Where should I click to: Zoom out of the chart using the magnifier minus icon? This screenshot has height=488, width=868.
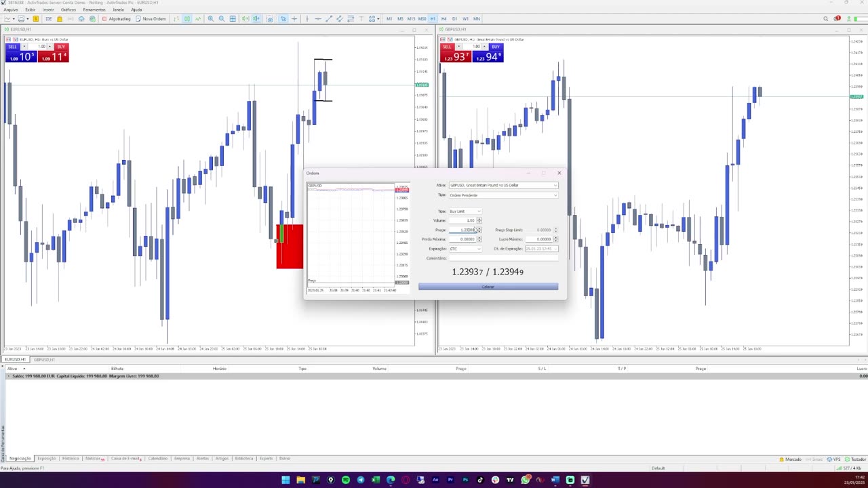pyautogui.click(x=222, y=19)
